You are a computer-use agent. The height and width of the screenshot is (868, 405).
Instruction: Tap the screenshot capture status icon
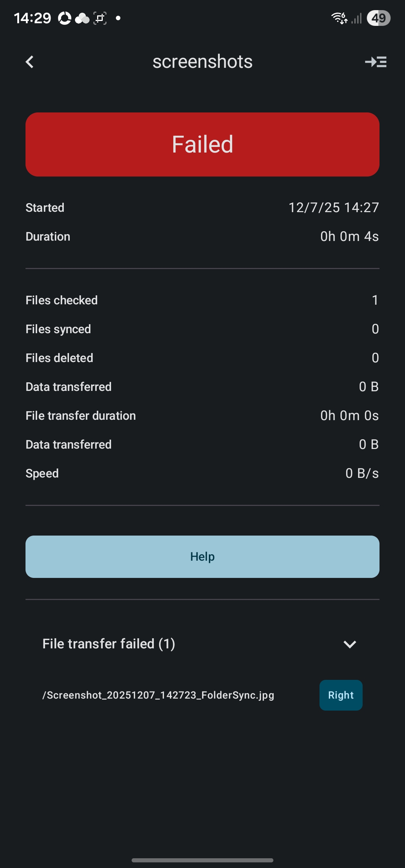100,18
